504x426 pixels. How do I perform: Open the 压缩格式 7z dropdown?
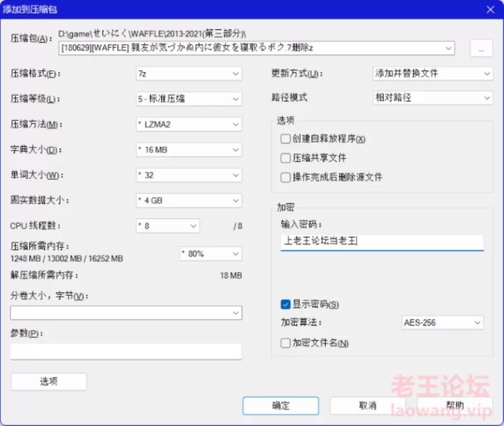tap(189, 74)
